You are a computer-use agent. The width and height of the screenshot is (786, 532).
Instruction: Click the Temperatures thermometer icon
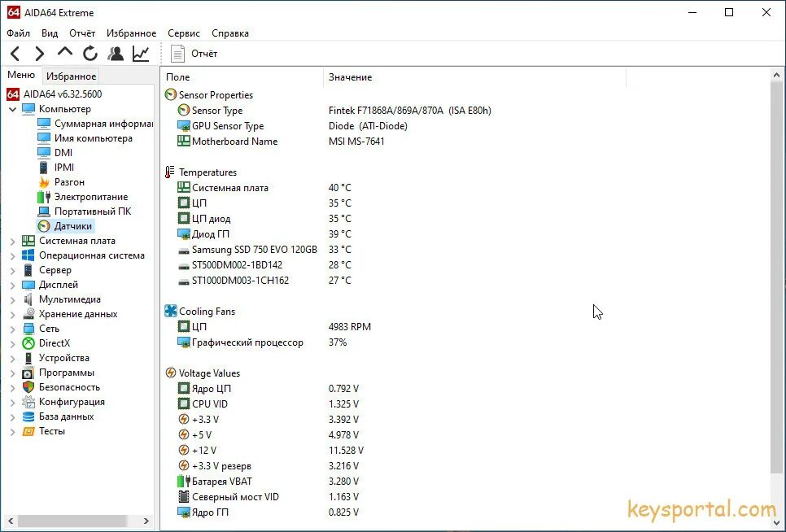click(x=170, y=172)
